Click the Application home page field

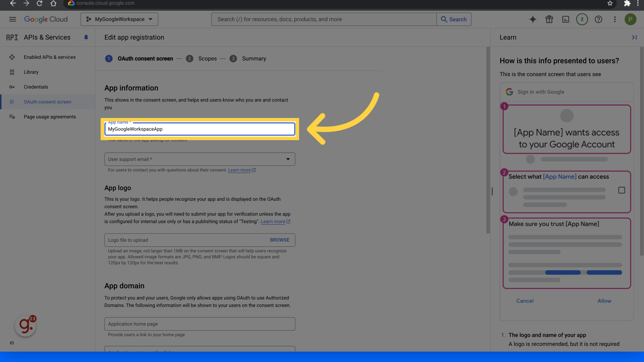pos(200,324)
